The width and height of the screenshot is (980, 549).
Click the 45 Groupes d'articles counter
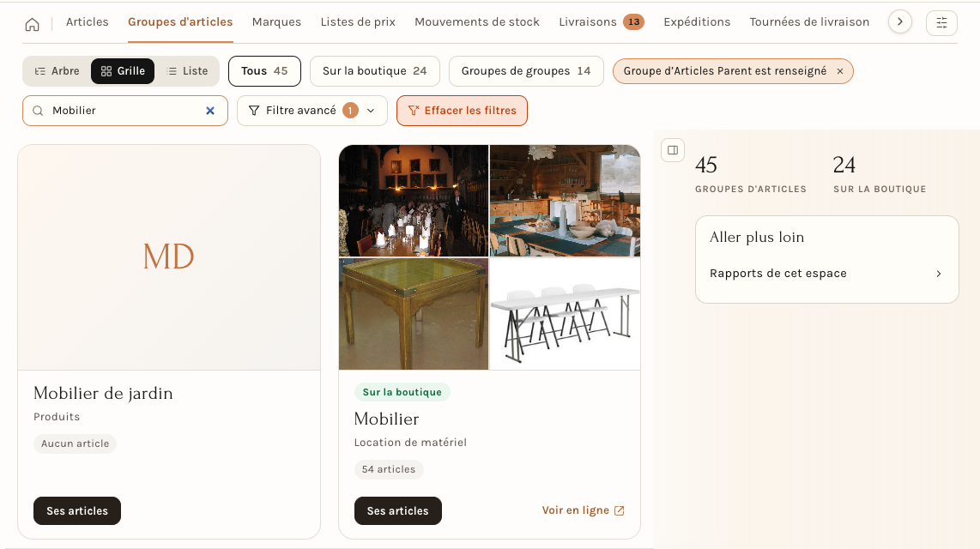coord(751,174)
